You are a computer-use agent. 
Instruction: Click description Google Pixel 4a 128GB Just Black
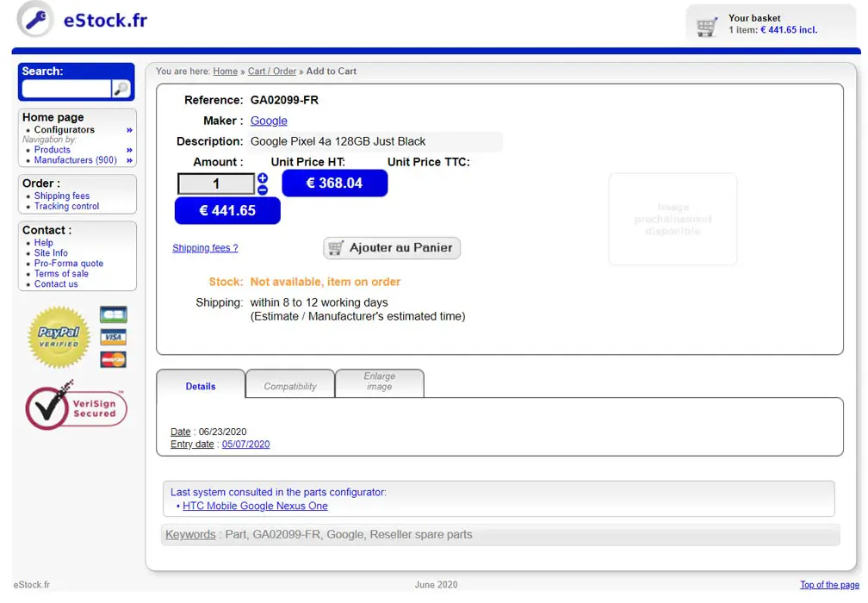click(x=338, y=142)
